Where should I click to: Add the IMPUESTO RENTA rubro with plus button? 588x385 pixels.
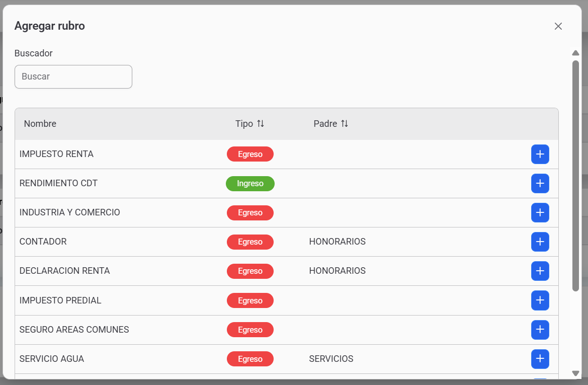[x=540, y=154]
